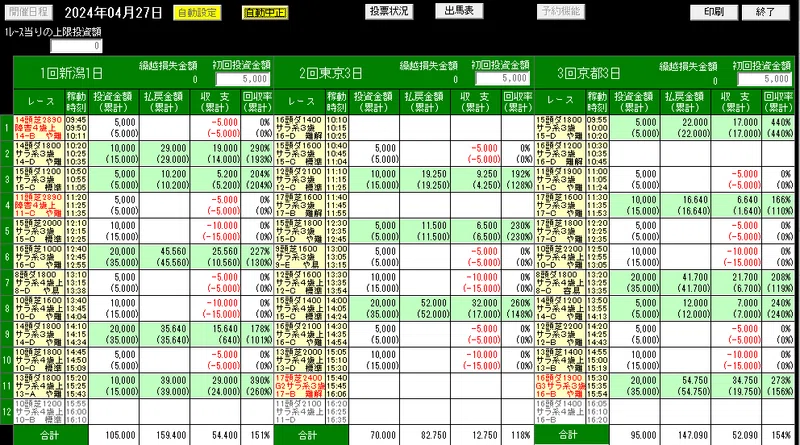Select Niigata race 4 芝2890 cell

pyautogui.click(x=39, y=205)
